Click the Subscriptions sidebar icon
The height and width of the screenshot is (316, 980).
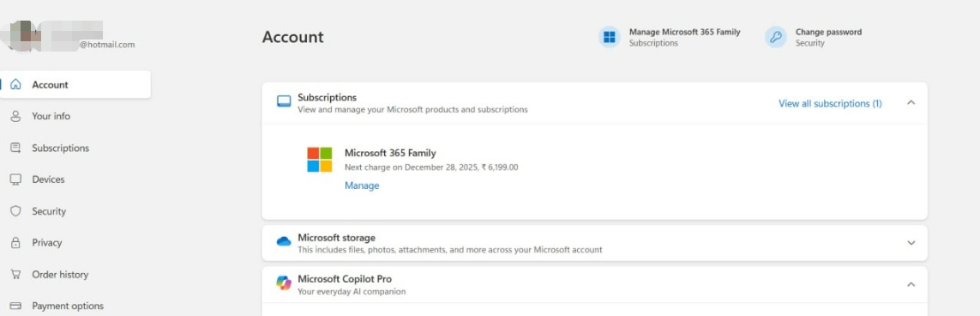click(16, 149)
